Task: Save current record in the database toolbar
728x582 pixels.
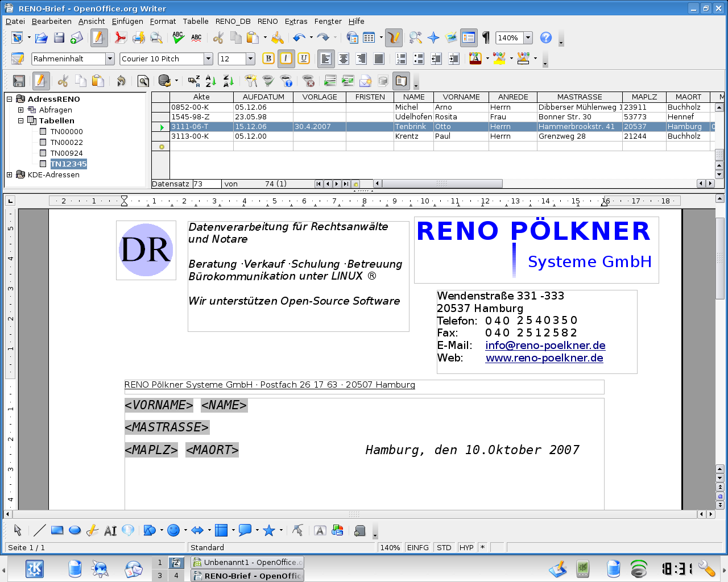Action: (19, 81)
